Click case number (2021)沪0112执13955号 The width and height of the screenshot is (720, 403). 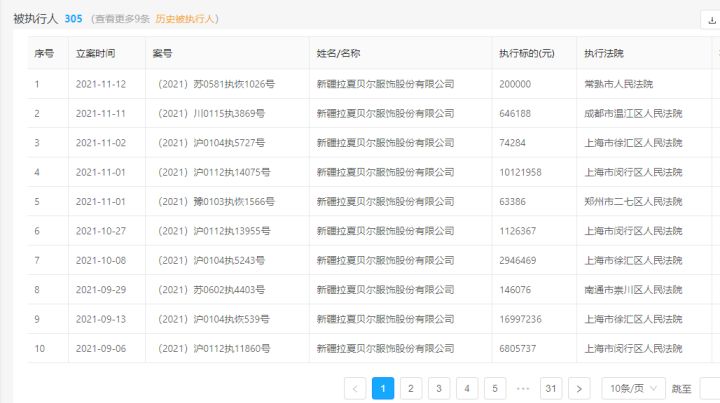click(214, 231)
